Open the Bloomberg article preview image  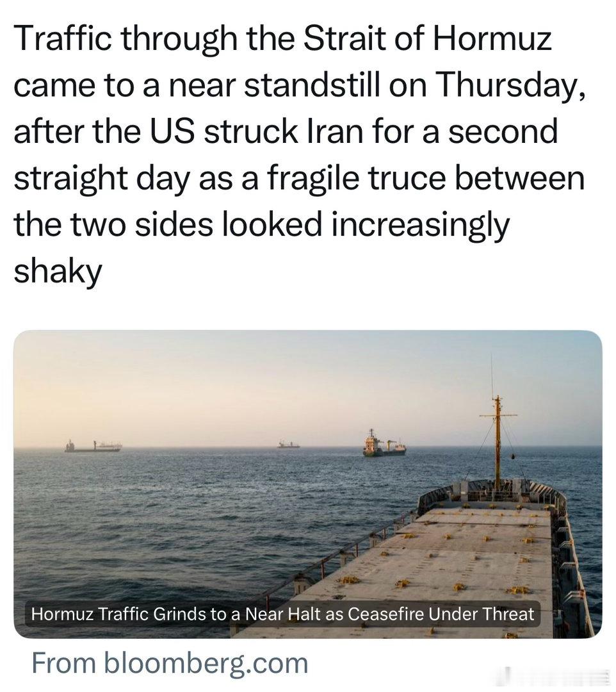pos(308,484)
